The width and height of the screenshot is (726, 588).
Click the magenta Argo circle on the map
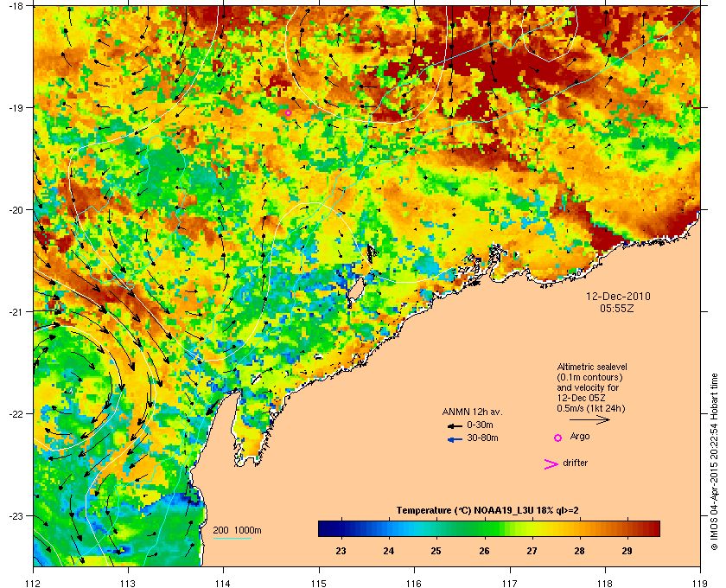pos(288,112)
